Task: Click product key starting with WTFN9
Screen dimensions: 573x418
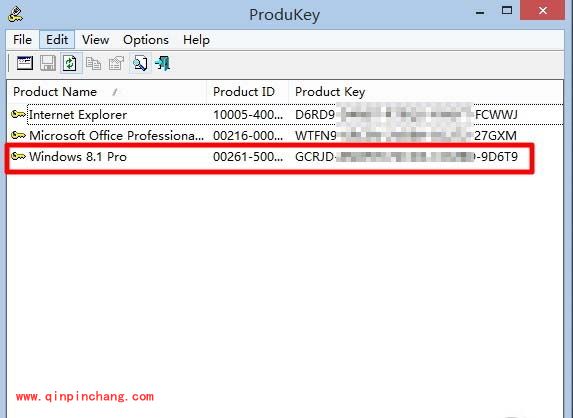Action: (x=406, y=136)
